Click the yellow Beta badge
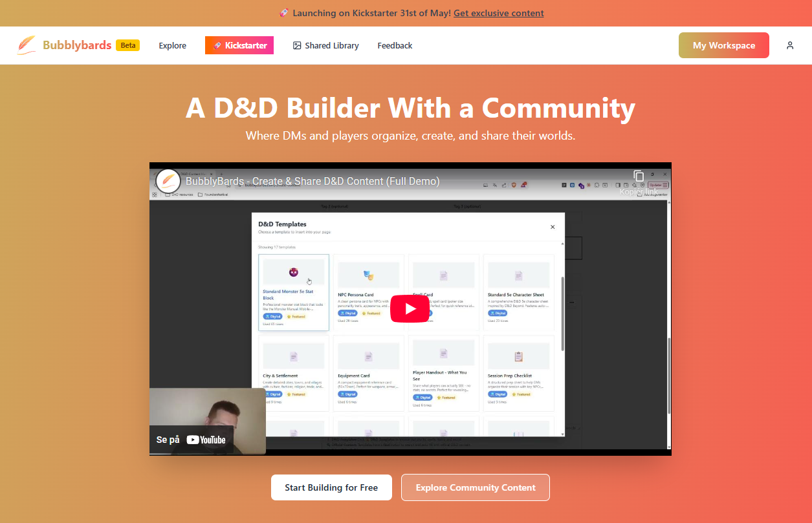The image size is (812, 523). (127, 45)
